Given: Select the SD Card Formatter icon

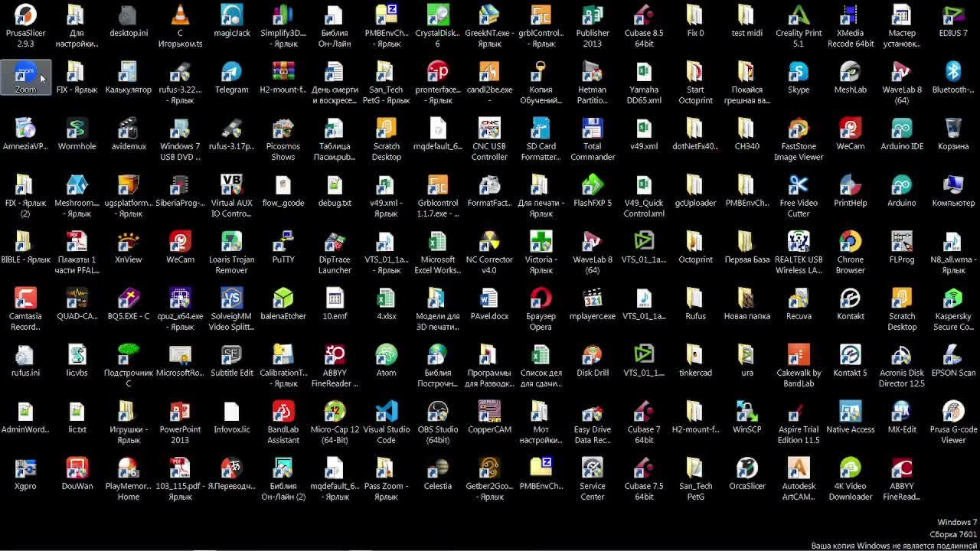Looking at the screenshot, I should (541, 128).
